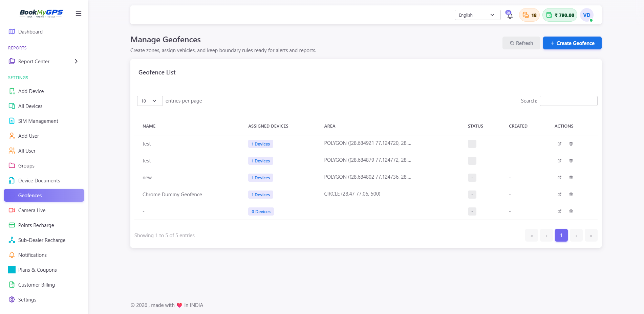Change the entries per page dropdown

(x=150, y=101)
